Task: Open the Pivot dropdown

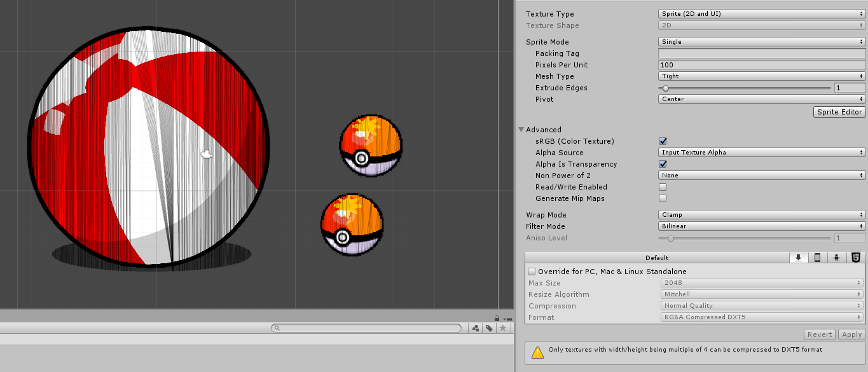Action: click(x=762, y=99)
